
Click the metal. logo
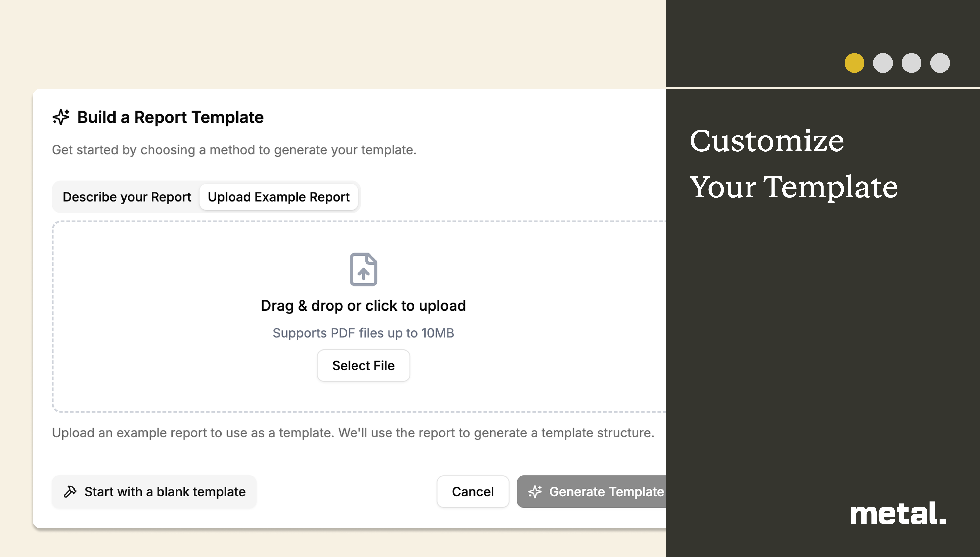(898, 513)
